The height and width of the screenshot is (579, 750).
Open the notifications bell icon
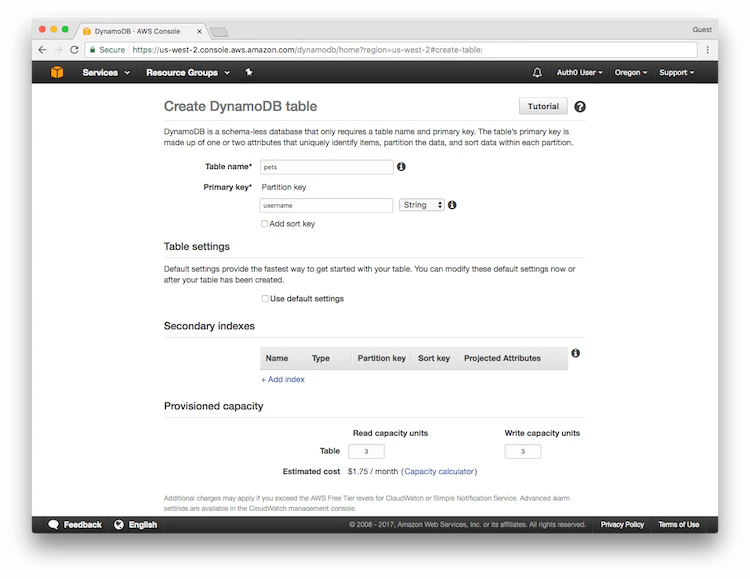click(537, 72)
